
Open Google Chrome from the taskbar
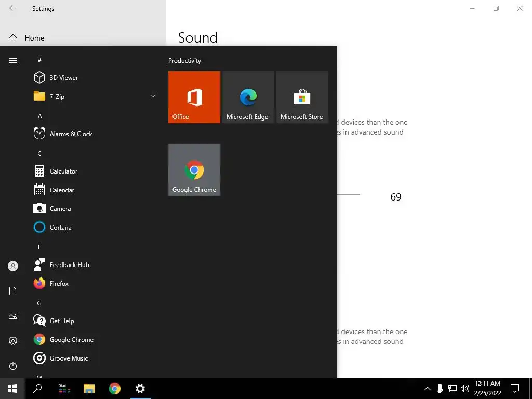click(115, 389)
